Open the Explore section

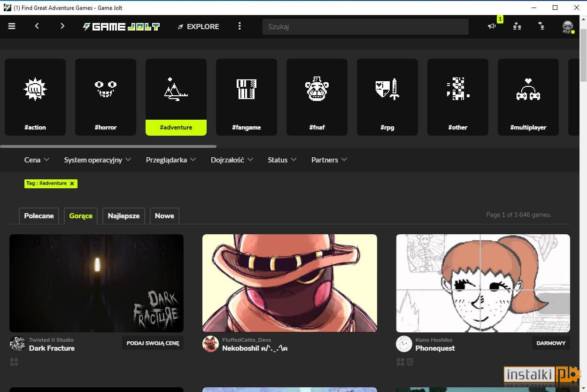point(198,27)
